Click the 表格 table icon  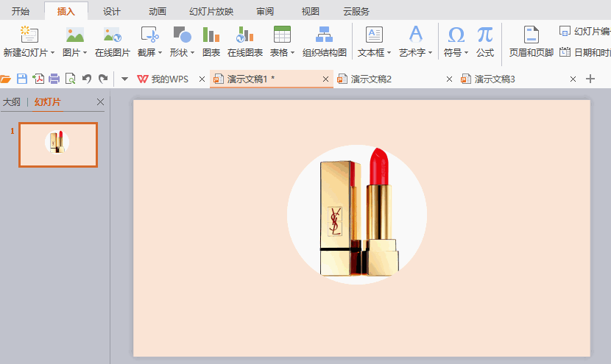click(282, 35)
